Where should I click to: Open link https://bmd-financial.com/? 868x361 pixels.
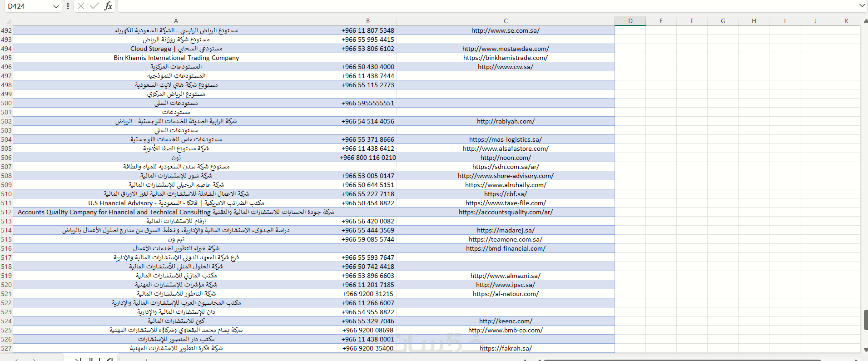click(x=506, y=248)
